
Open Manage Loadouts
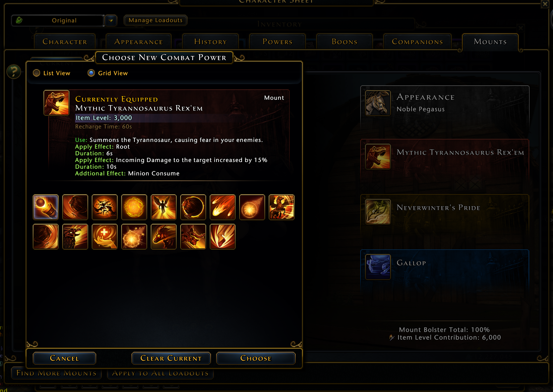pos(156,20)
